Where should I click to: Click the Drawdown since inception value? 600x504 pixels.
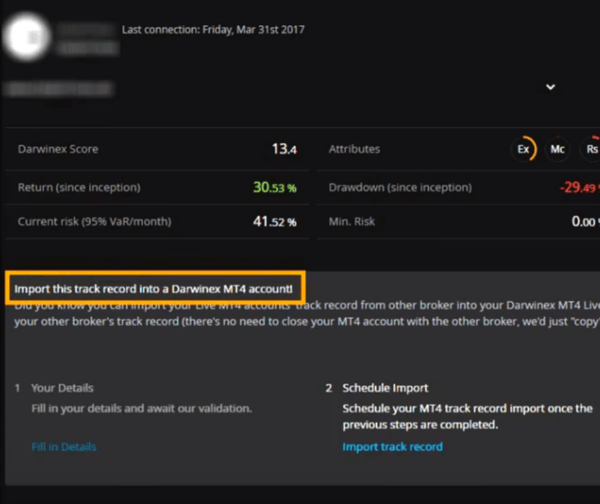coord(579,188)
